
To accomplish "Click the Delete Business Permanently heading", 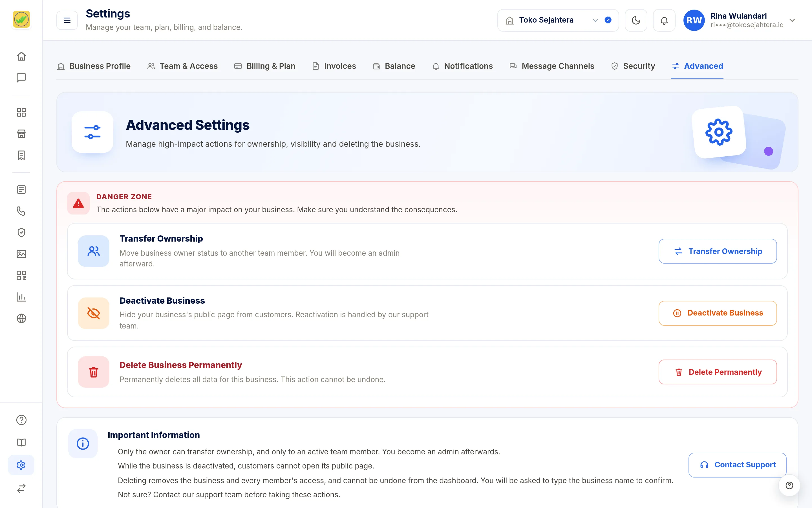I will point(180,365).
